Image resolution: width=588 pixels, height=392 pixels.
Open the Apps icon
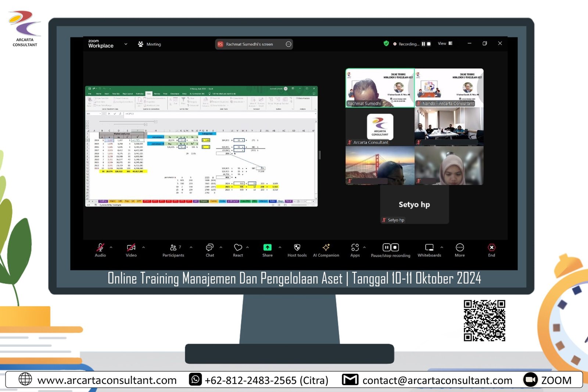(355, 248)
